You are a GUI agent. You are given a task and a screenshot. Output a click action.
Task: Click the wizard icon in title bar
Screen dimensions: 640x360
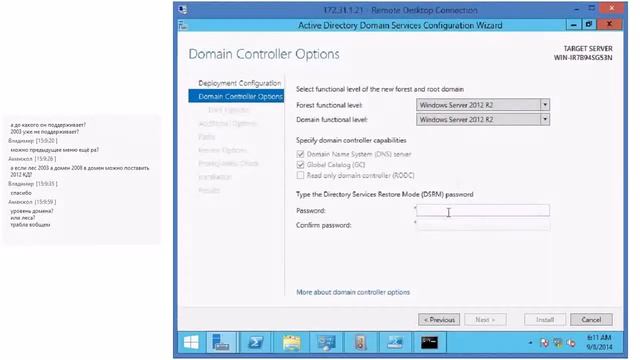coord(183,26)
